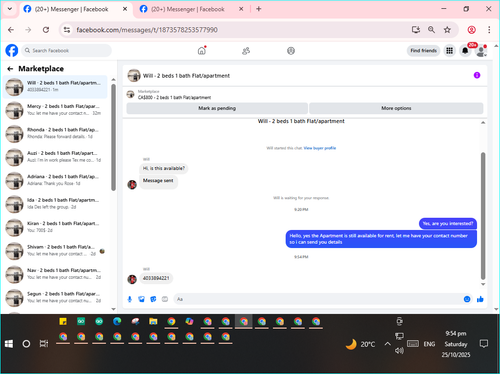Open the Adriana conversation in list

(x=55, y=180)
